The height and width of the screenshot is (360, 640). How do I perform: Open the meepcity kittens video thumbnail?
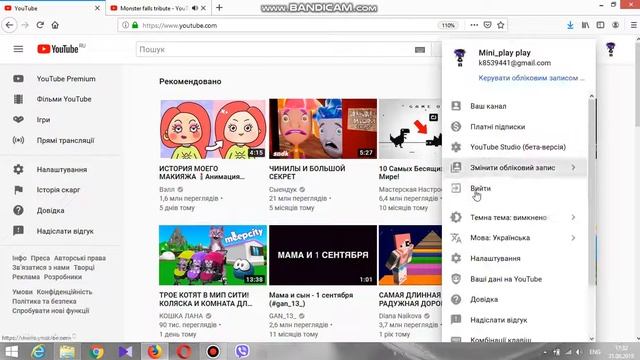pyautogui.click(x=213, y=255)
